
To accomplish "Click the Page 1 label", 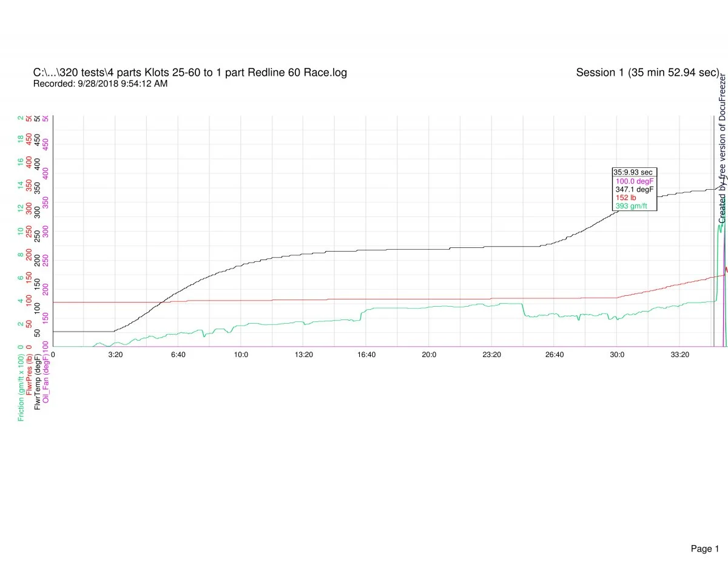I will tap(704, 532).
